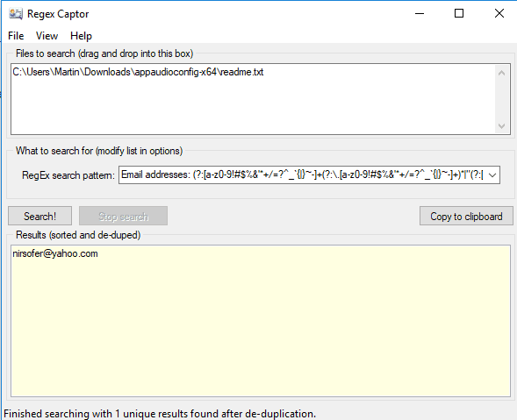Select the Email addresses pattern combo box
Screen dimensions: 517x420
click(x=309, y=174)
